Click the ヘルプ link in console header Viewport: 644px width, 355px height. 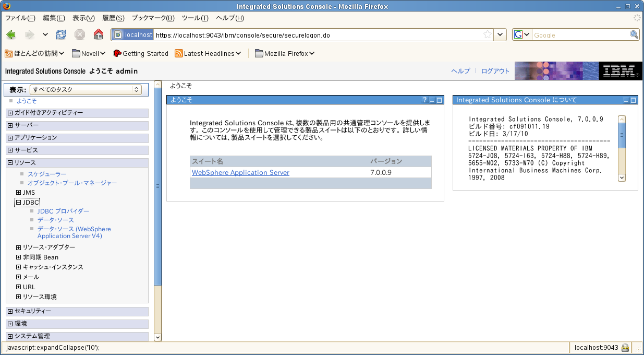[x=460, y=71]
